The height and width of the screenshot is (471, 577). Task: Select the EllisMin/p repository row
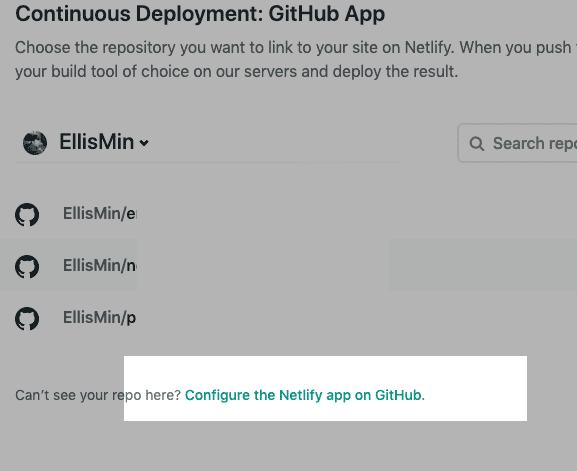click(x=288, y=318)
